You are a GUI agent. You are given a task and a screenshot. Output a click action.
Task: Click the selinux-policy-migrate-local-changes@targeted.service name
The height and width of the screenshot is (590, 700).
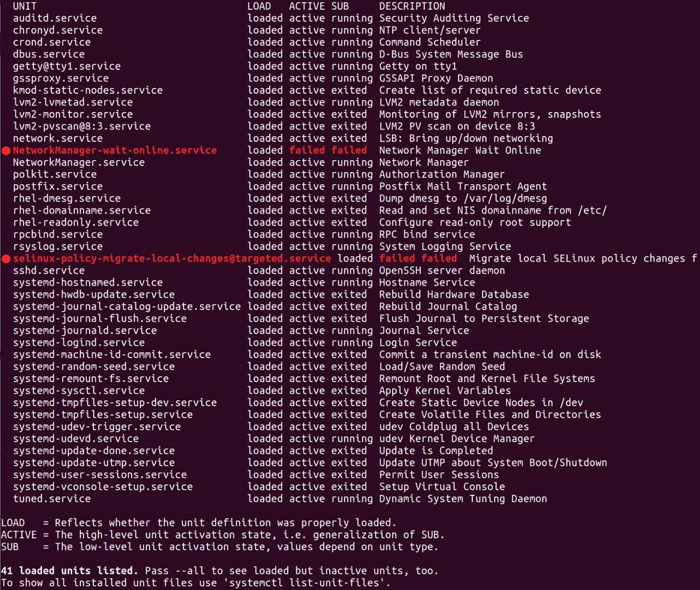coord(171,259)
